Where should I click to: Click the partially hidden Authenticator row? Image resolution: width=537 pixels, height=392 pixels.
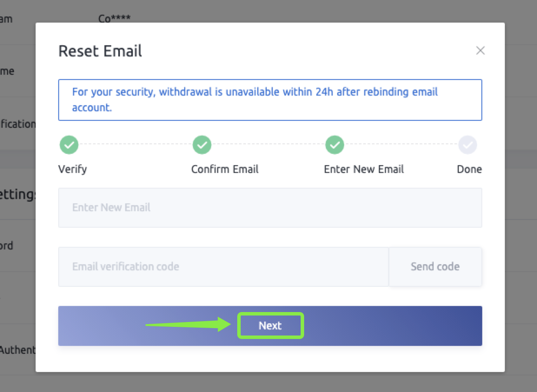click(x=17, y=349)
